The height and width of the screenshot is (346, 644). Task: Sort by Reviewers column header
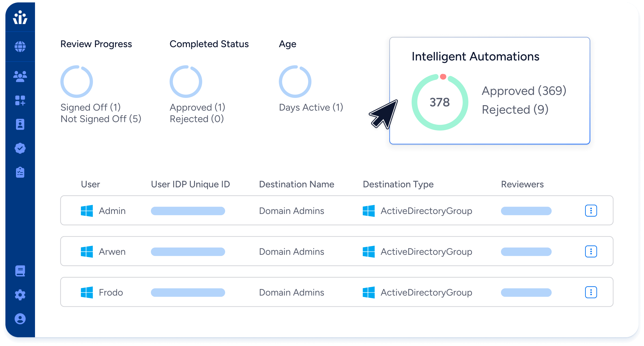coord(522,184)
